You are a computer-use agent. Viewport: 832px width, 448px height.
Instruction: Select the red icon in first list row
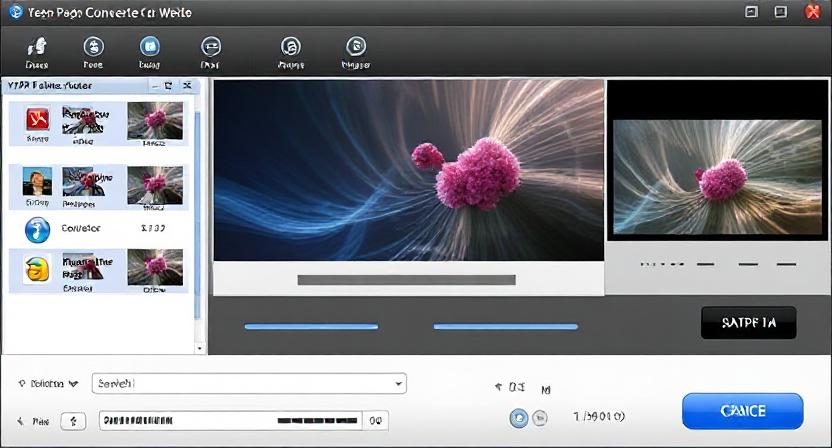click(38, 119)
